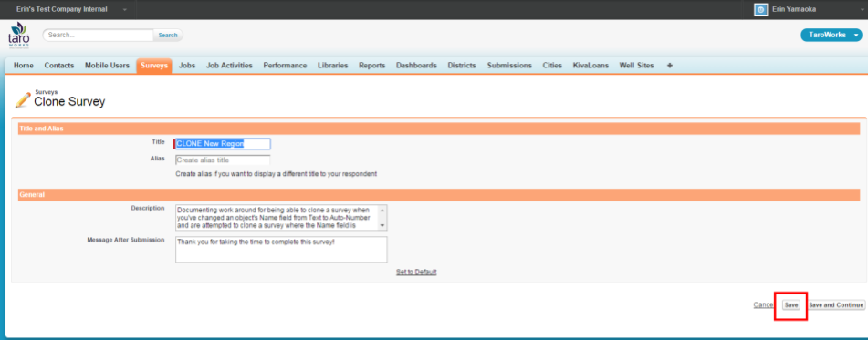Click the Save button
The width and height of the screenshot is (868, 340).
pos(791,305)
